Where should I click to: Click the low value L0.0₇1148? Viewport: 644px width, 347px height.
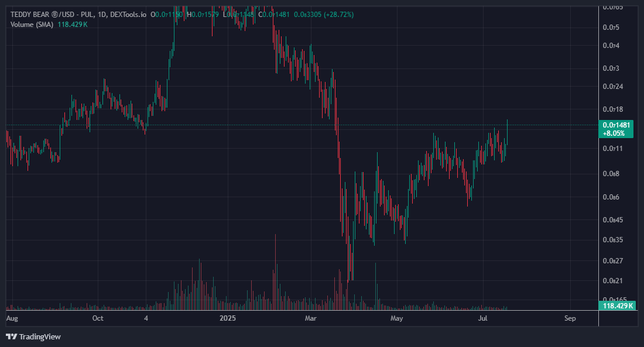[239, 15]
